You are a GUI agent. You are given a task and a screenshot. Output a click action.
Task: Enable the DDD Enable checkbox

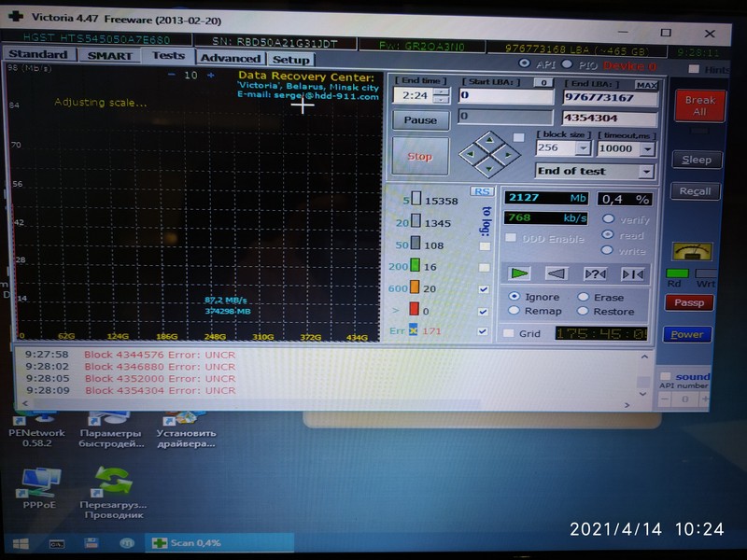(511, 238)
